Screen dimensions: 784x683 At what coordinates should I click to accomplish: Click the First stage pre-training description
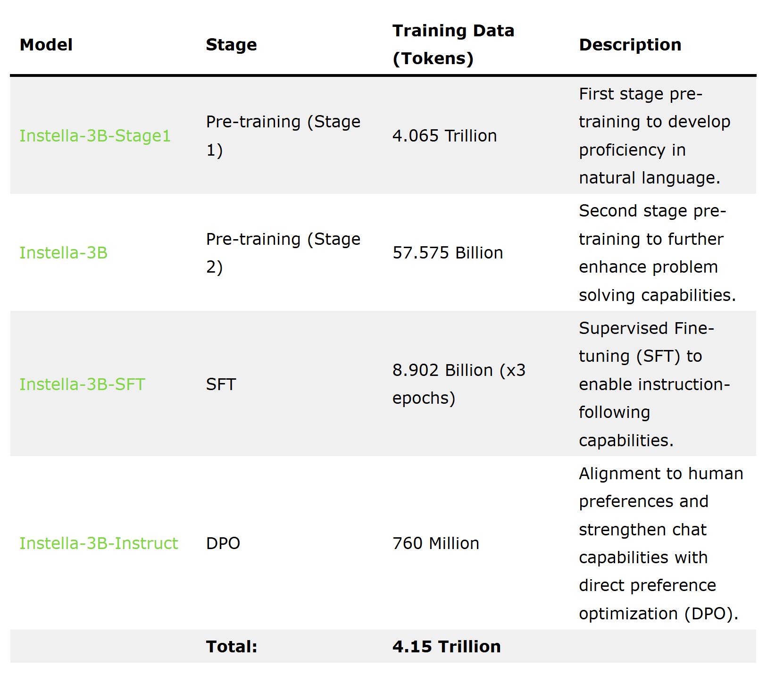coord(654,136)
